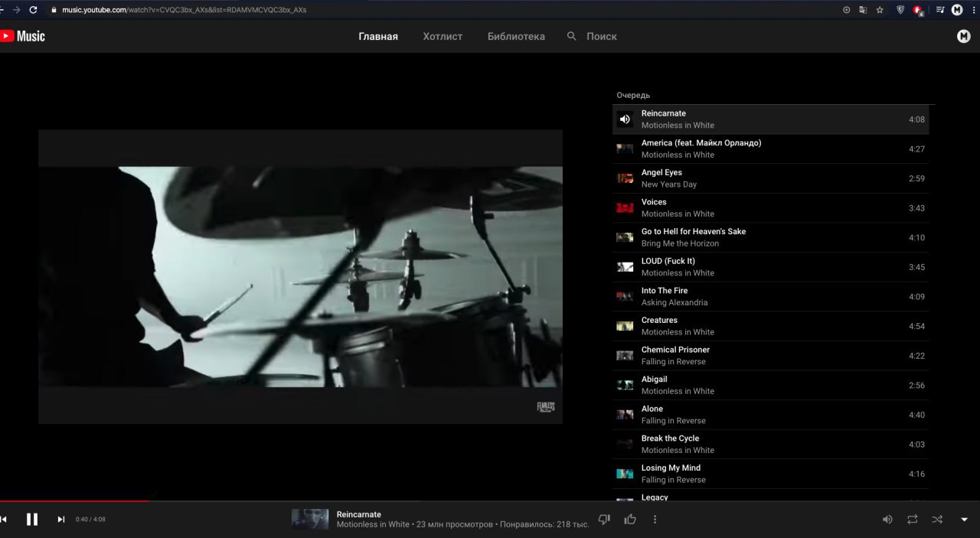Play Chemical Prisoner from the queue

770,356
